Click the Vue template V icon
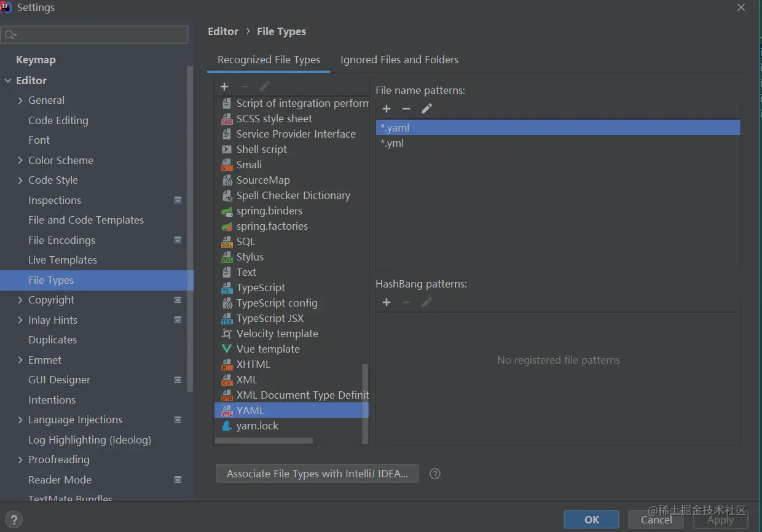Image resolution: width=762 pixels, height=532 pixels. [227, 349]
